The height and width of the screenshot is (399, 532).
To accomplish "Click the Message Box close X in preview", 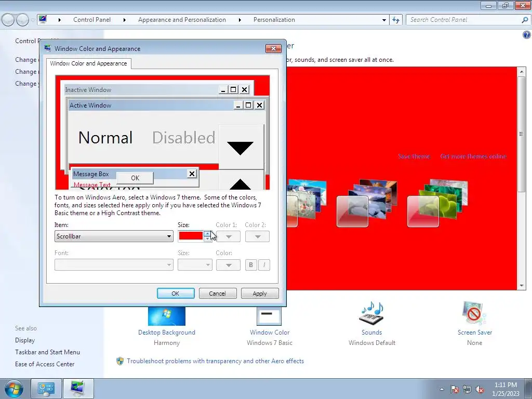I will click(x=192, y=174).
